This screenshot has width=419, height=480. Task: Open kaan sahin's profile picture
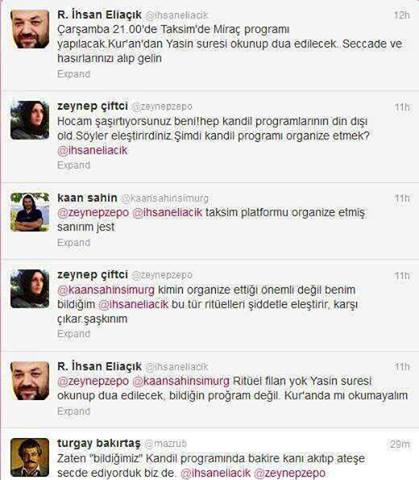click(x=30, y=212)
